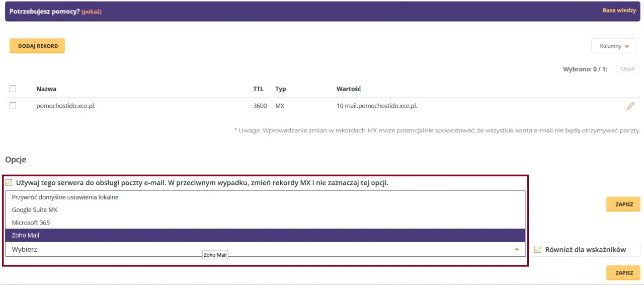644x285 pixels.
Task: Sort by the Nazwa column header
Action: tap(46, 89)
